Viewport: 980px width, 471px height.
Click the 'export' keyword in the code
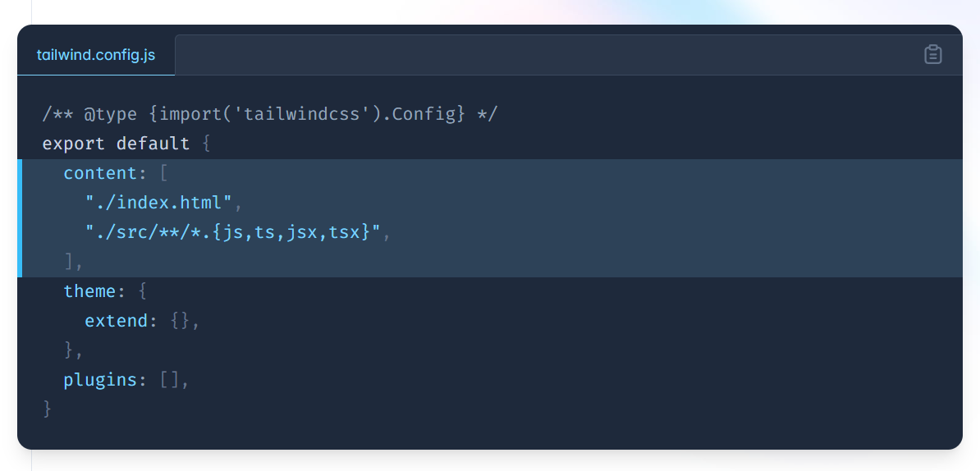73,144
